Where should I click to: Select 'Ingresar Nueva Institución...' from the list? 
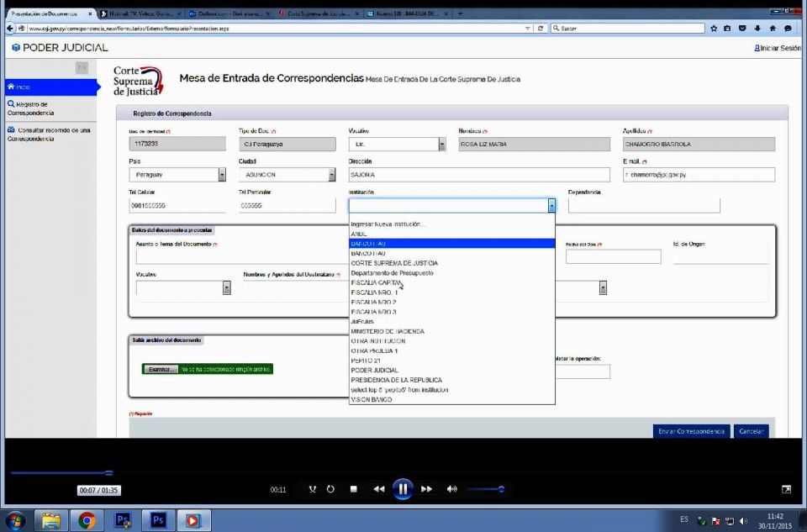coord(452,224)
